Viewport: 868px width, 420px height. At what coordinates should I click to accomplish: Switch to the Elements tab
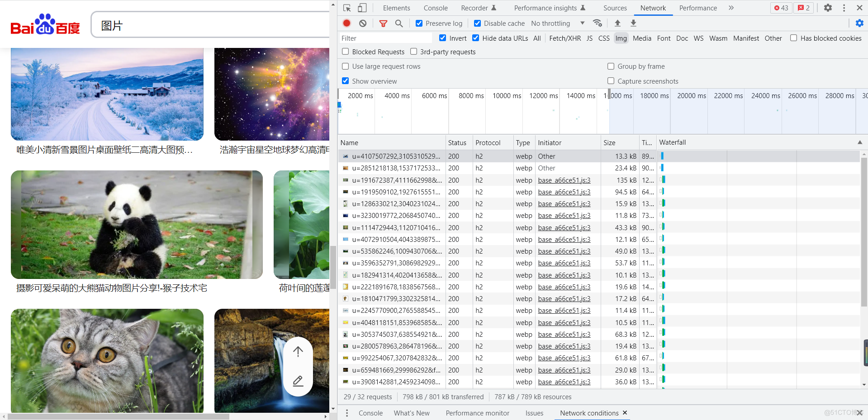pos(396,8)
